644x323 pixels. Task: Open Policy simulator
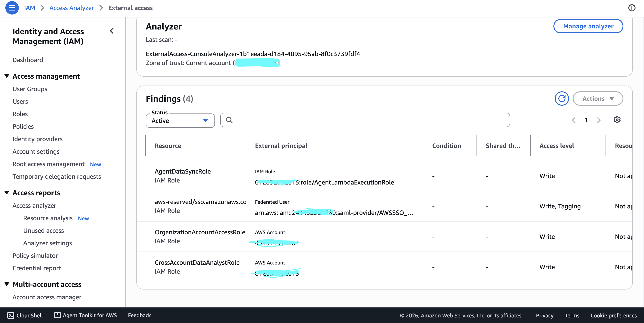pyautogui.click(x=35, y=255)
